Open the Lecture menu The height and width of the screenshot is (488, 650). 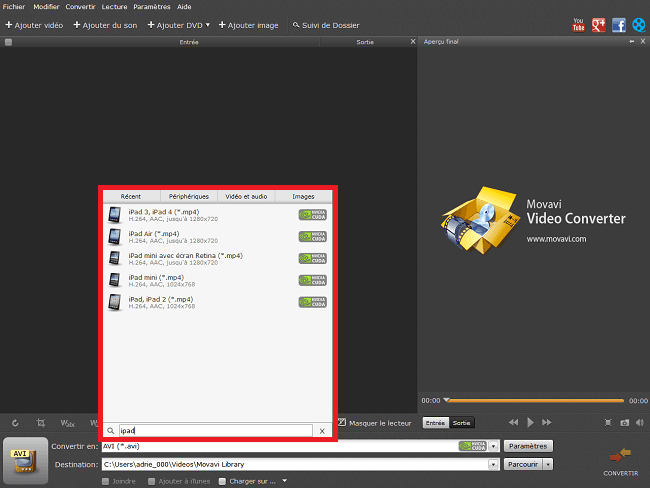(x=114, y=7)
